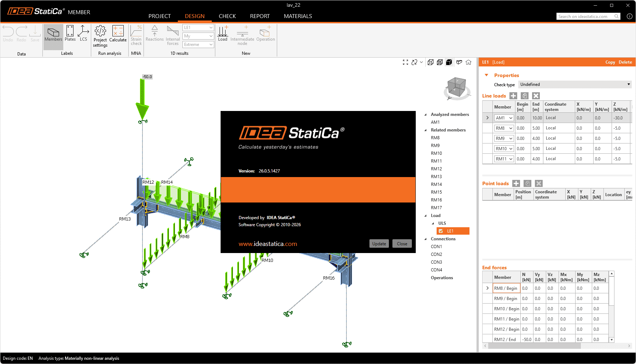
Task: Run Calculate analysis
Action: click(118, 34)
